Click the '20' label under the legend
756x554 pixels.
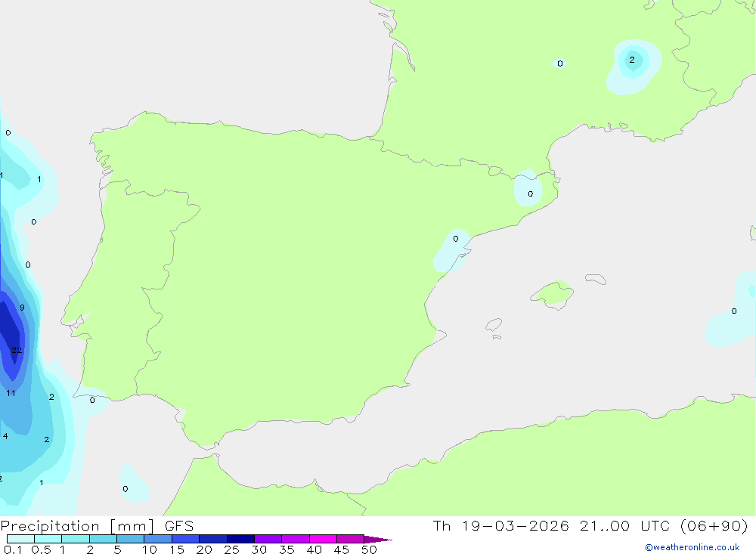pyautogui.click(x=204, y=549)
